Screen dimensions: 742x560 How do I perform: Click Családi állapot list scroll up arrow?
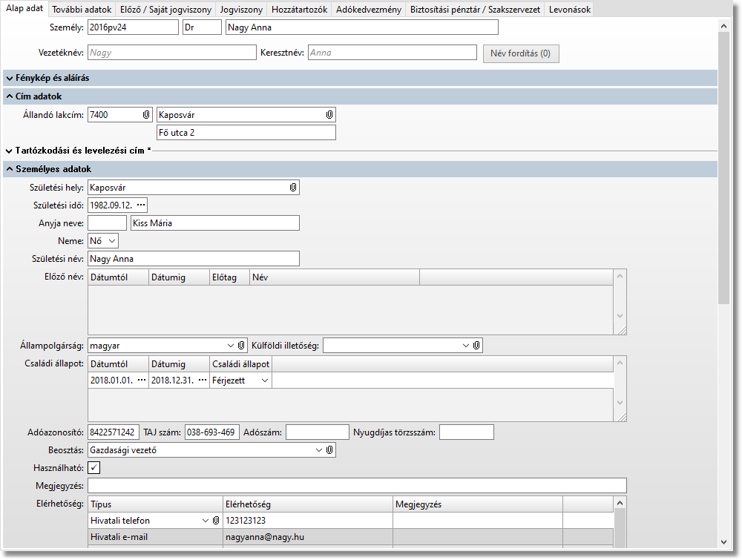coord(620,363)
